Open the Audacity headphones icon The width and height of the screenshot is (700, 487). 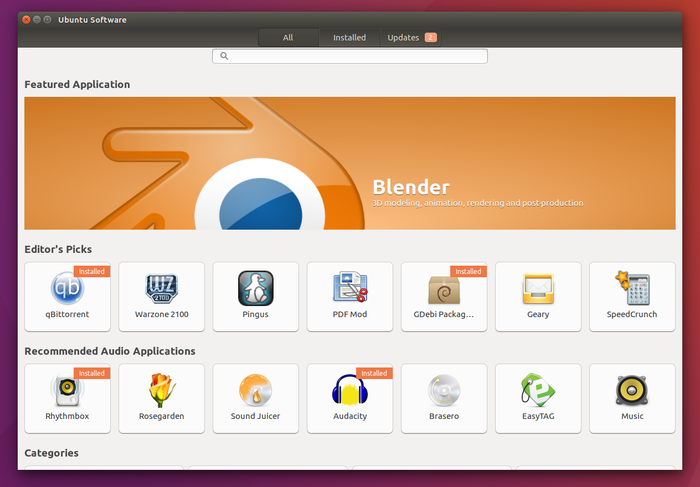tap(350, 390)
